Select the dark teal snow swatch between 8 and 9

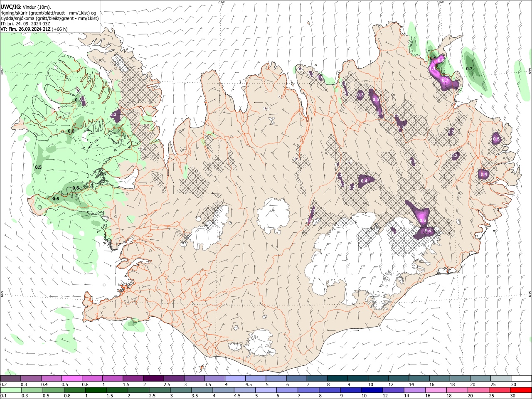tap(337, 378)
